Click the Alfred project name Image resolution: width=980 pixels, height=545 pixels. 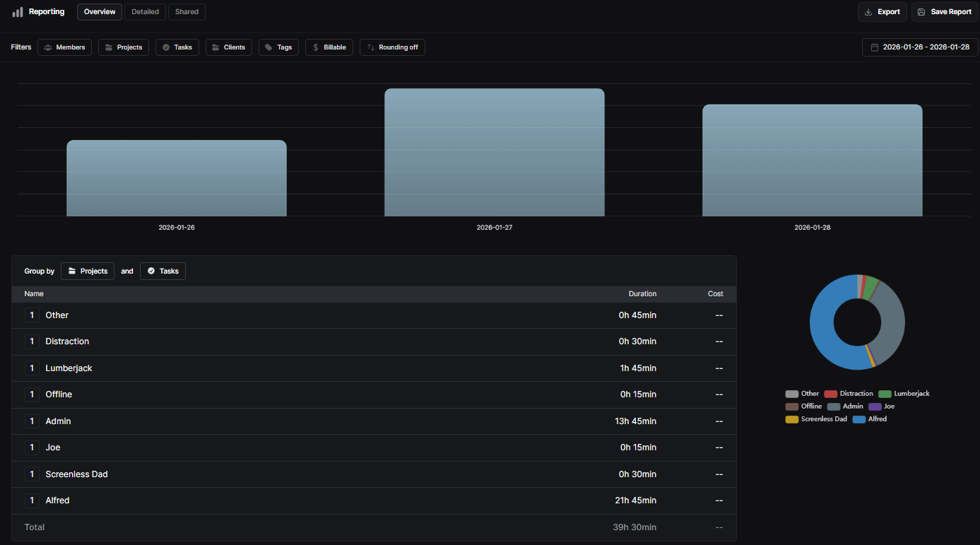click(57, 500)
